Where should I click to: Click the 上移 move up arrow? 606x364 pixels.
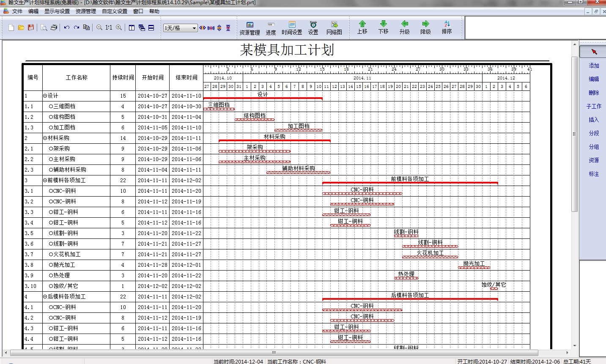pos(362,27)
